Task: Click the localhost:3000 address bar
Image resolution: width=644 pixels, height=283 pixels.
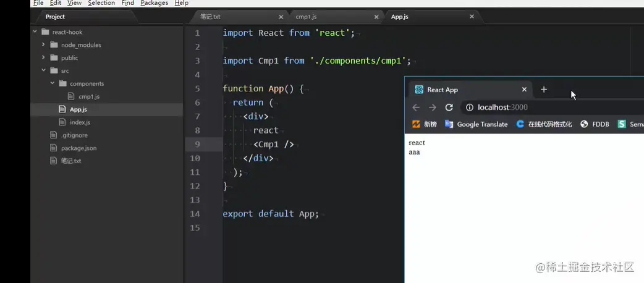Action: click(x=553, y=108)
